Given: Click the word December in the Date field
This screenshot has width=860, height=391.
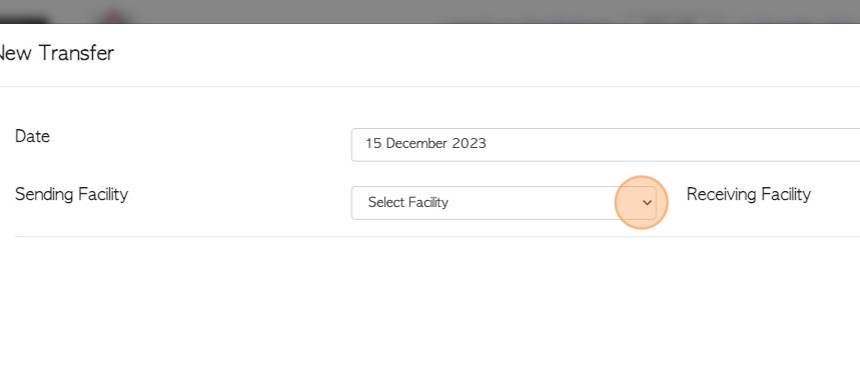Looking at the screenshot, I should tap(417, 144).
